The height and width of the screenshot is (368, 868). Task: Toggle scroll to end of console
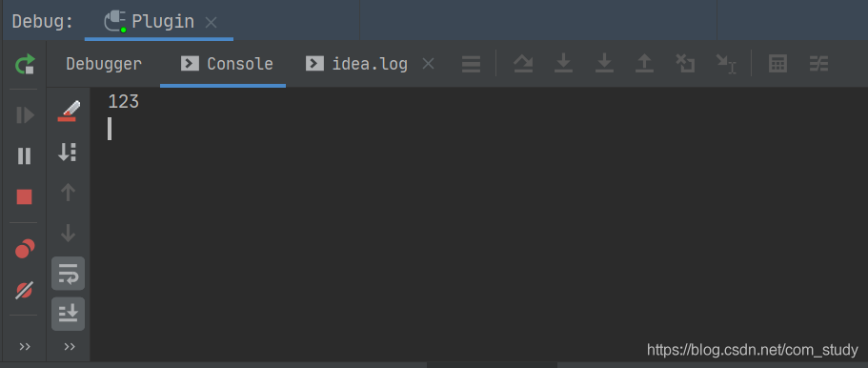[68, 315]
